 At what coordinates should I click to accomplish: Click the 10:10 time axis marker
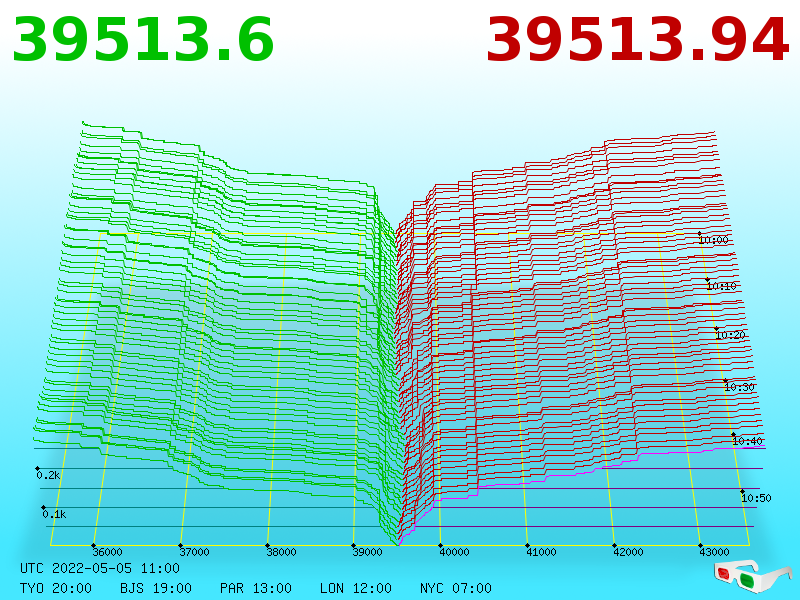[721, 286]
